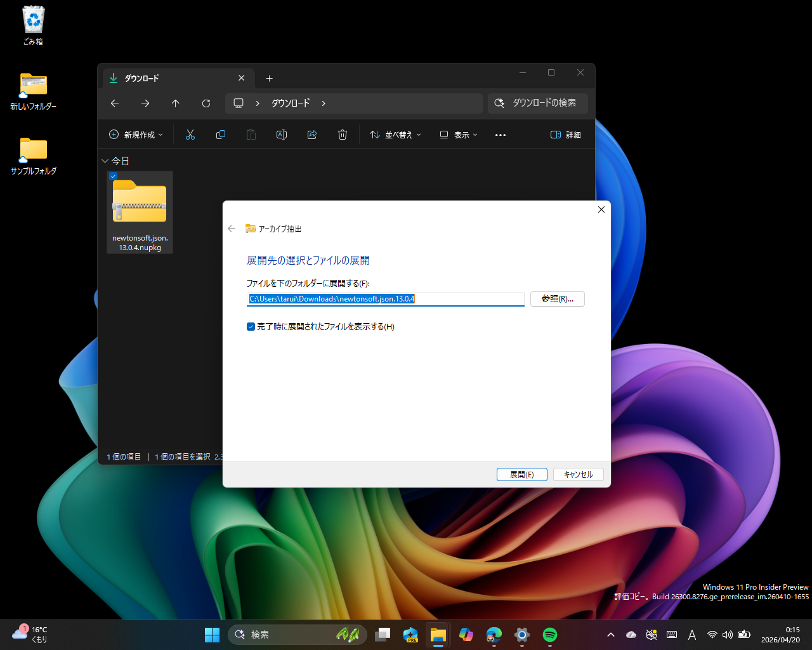Open the 表示 view options dropdown
Viewport: 812px width, 650px height.
(x=459, y=135)
